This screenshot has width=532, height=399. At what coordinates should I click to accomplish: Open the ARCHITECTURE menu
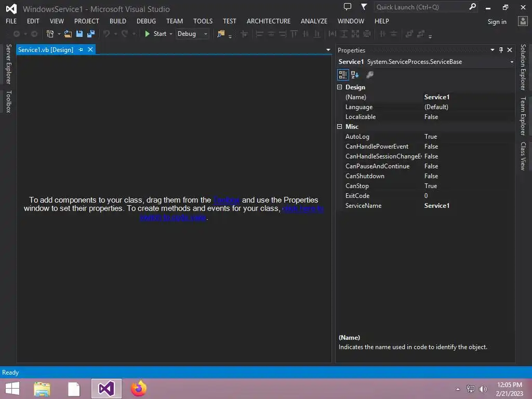pos(269,21)
